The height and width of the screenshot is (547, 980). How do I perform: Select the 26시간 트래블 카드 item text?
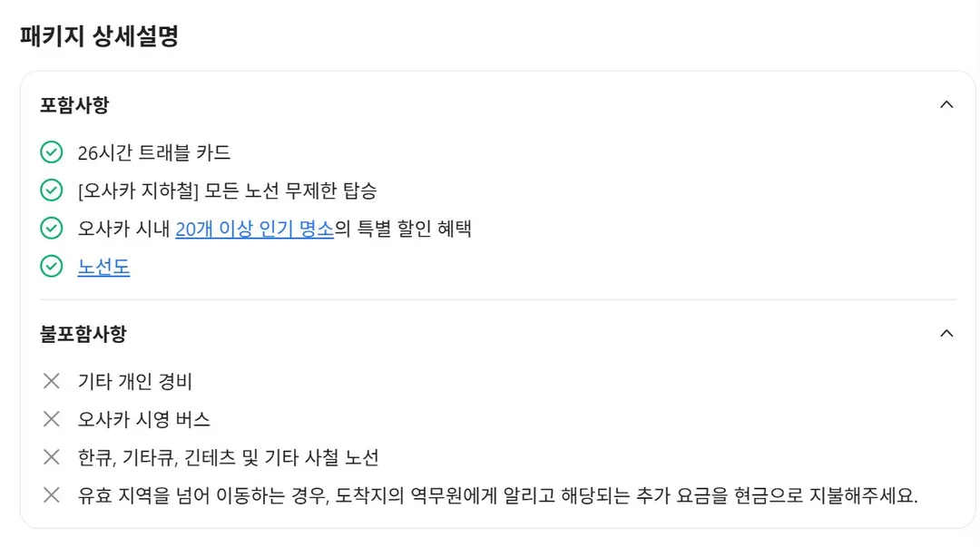153,152
